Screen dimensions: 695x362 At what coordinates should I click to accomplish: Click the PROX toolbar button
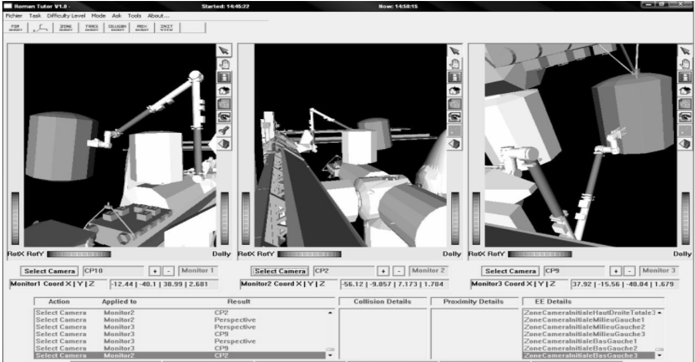(x=142, y=27)
